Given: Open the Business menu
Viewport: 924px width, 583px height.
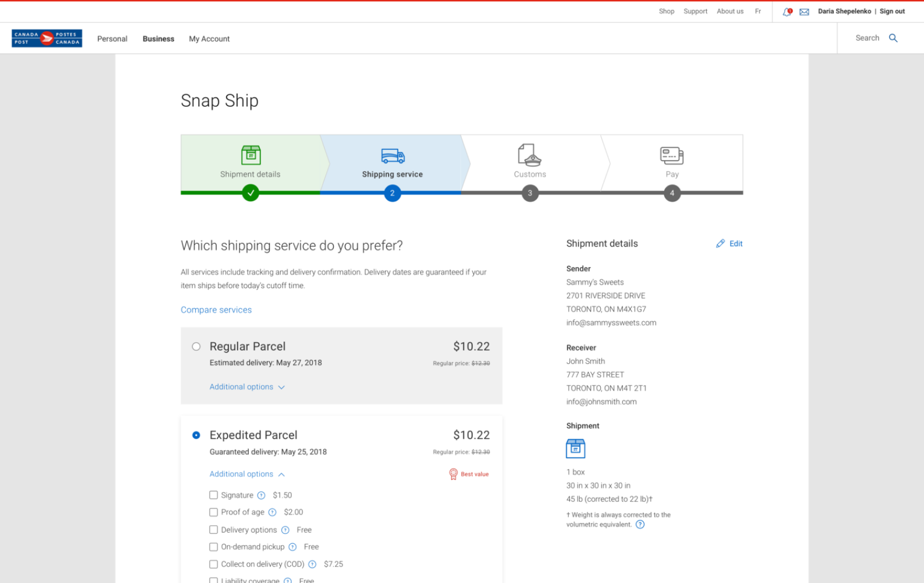Looking at the screenshot, I should [x=158, y=38].
